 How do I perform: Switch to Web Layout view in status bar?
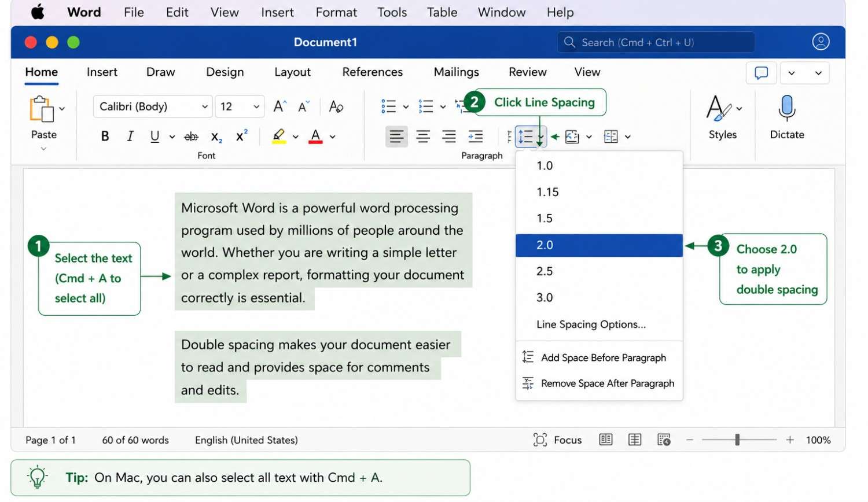(x=635, y=440)
